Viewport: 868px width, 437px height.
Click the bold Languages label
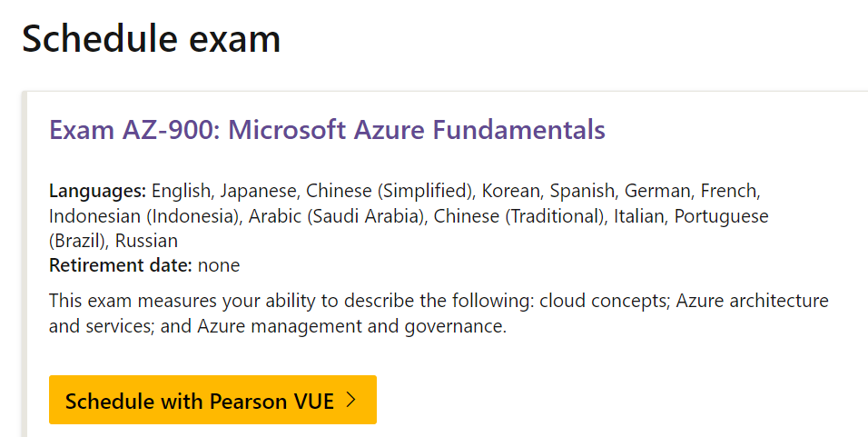(x=97, y=192)
